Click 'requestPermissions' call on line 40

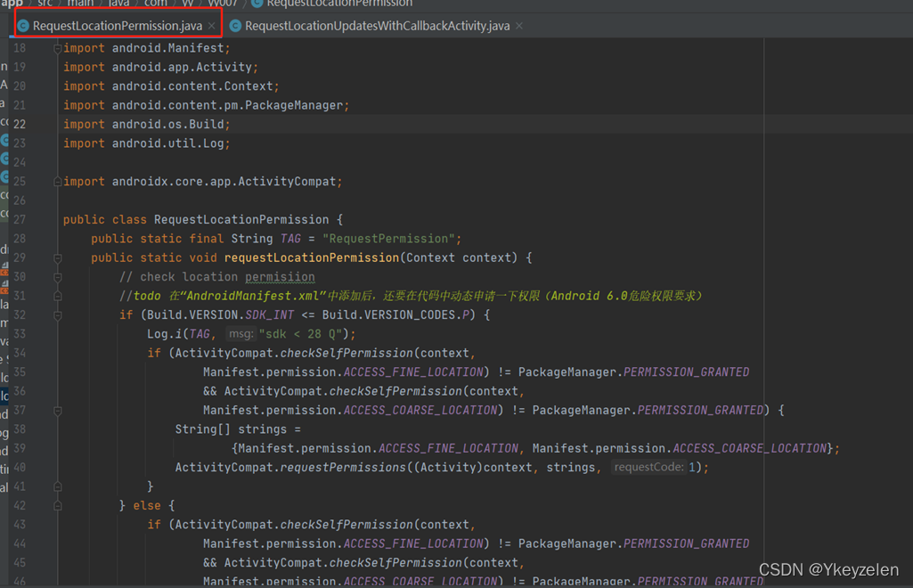pos(343,468)
